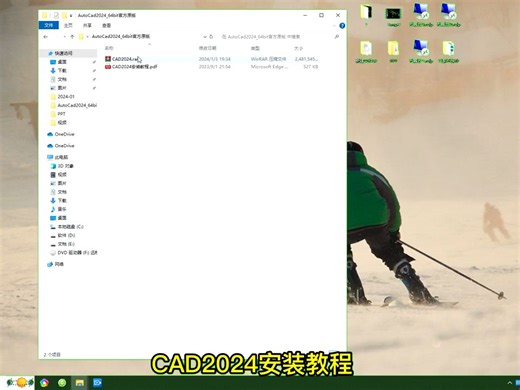Click the search magnifier icon
Screen dimensions: 520x390
click(337, 37)
